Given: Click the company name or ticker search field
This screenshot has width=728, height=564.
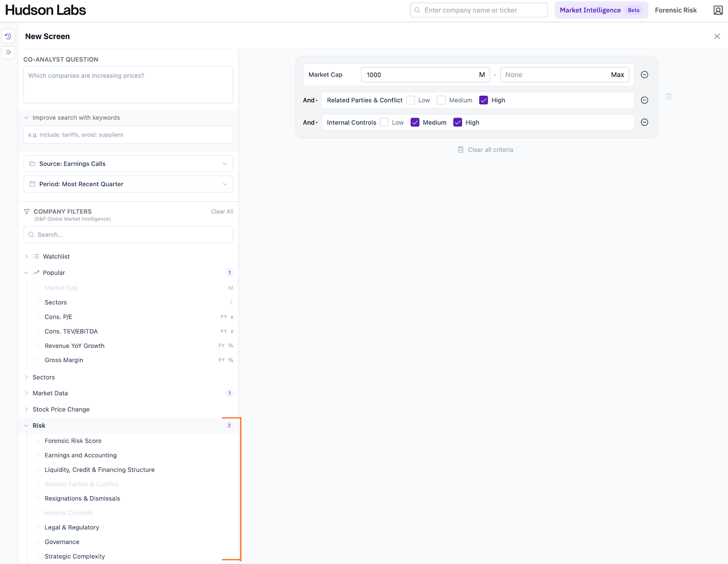Looking at the screenshot, I should (x=479, y=10).
